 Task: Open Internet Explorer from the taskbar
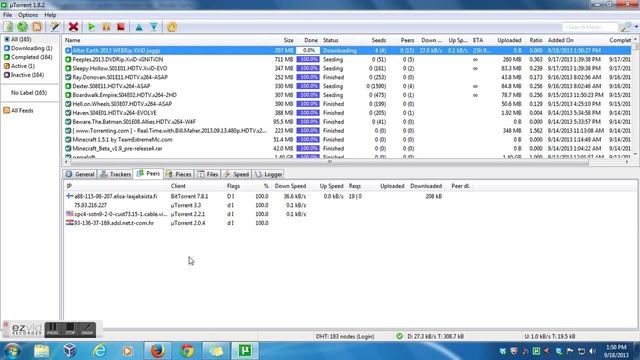(x=99, y=351)
